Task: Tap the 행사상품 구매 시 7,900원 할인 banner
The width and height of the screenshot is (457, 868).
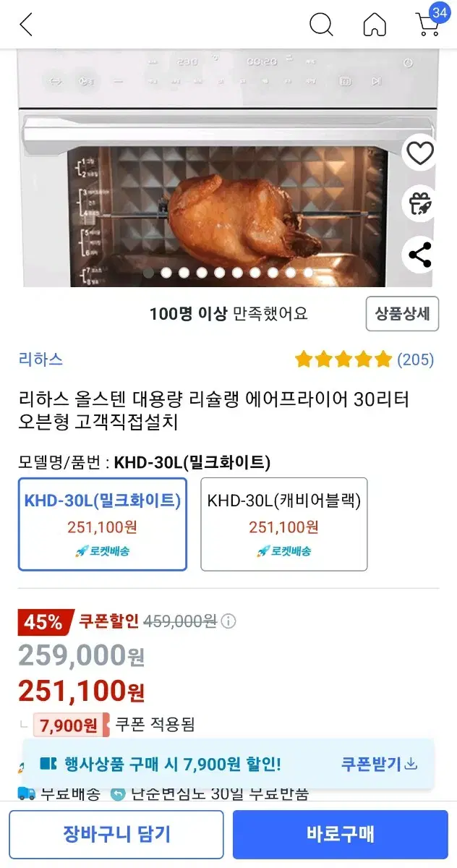Action: tap(161, 763)
